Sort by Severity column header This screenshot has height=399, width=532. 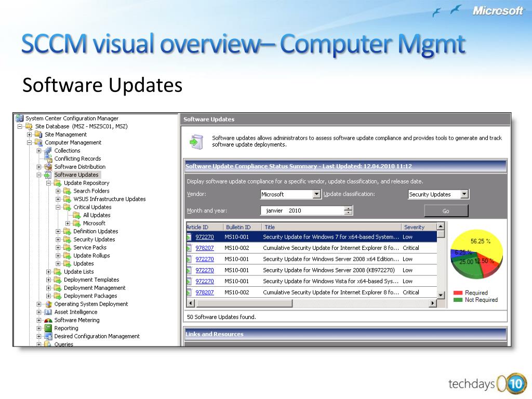[x=419, y=227]
